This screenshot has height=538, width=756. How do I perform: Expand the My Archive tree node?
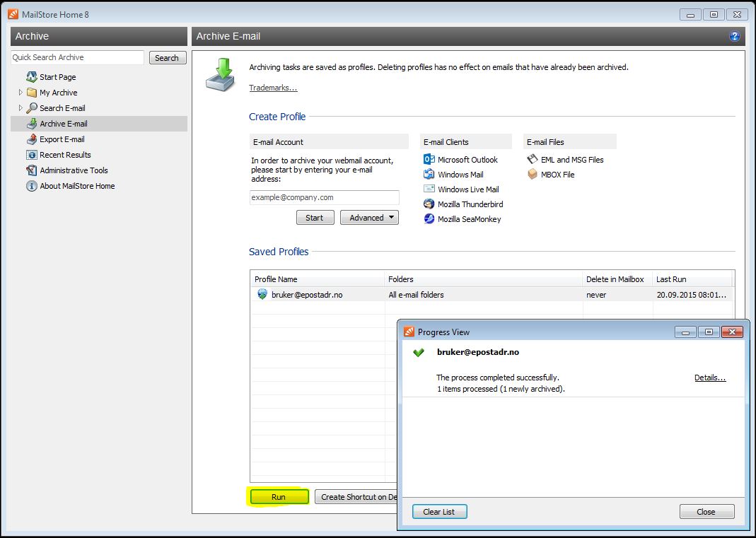pos(21,92)
